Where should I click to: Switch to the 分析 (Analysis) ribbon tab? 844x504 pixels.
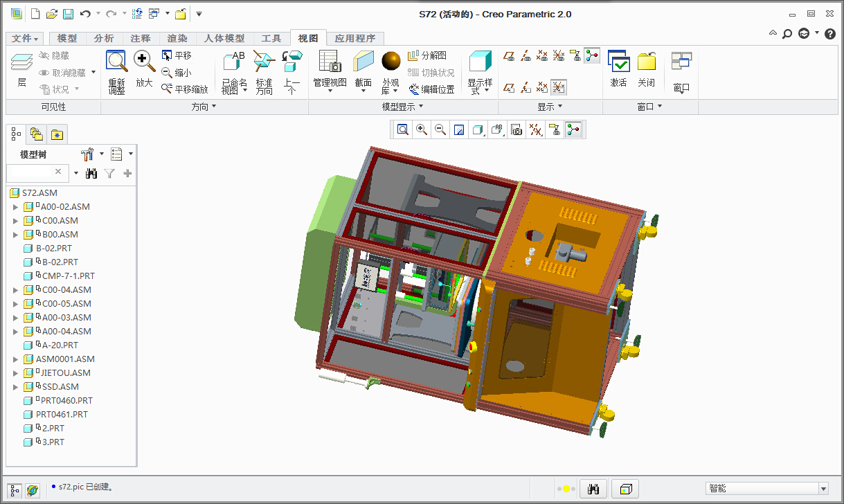tap(104, 39)
